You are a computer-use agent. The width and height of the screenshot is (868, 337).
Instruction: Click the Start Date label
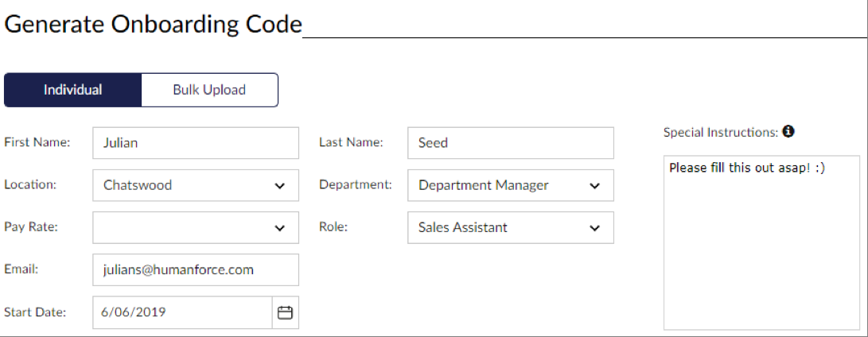pos(35,312)
